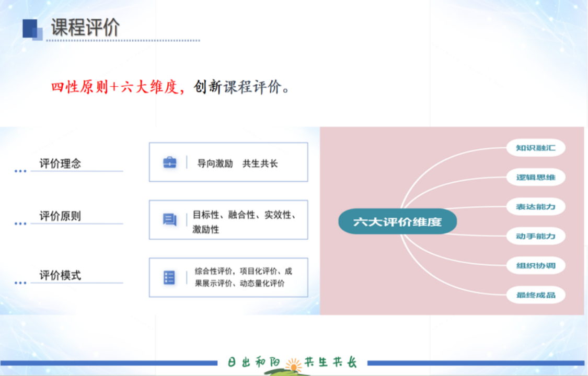Screen dimensions: 588x376
Task: Click the 课程评价 slide title
Action: (85, 28)
